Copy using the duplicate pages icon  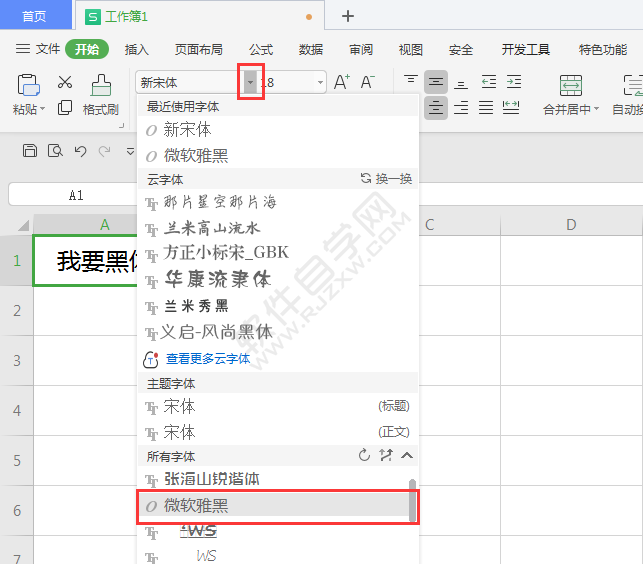point(65,107)
